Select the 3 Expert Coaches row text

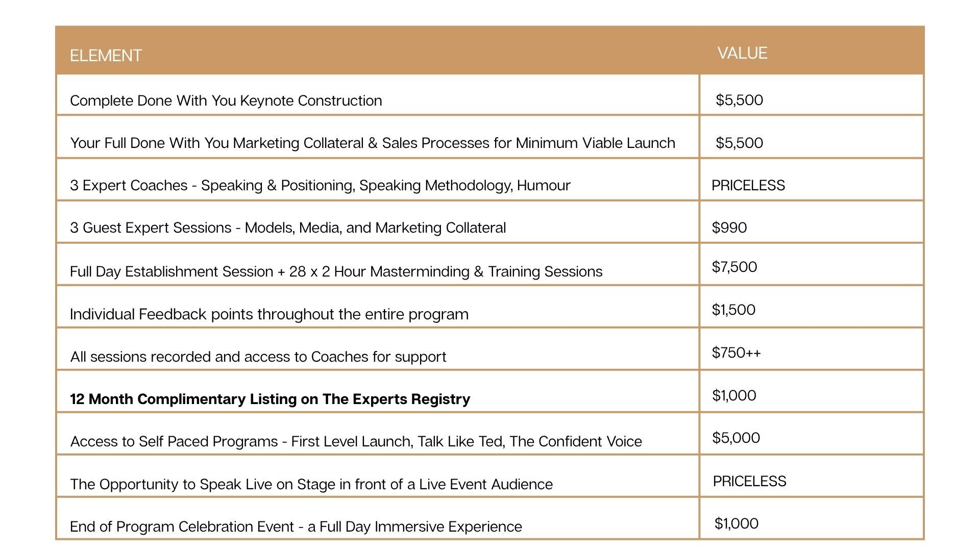point(320,186)
